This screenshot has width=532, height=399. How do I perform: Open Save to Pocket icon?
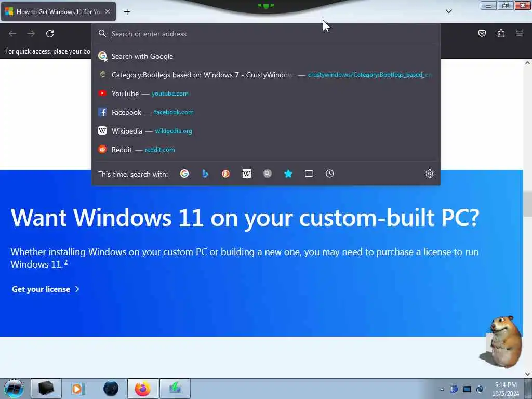pos(482,33)
